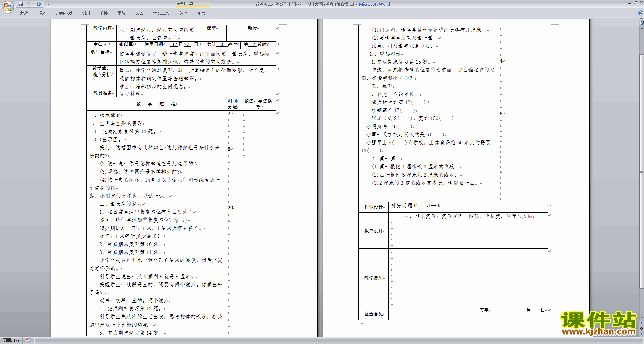644x344 pixels.
Task: Open the 审阅 ribbon tab
Action: pos(121,13)
